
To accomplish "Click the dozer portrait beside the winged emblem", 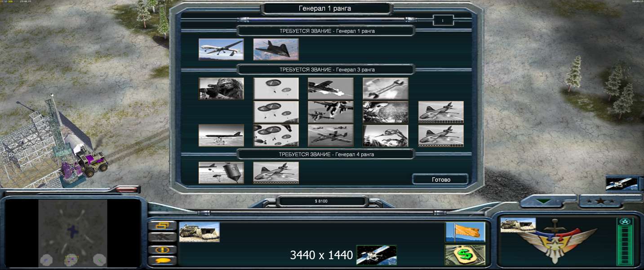I will click(x=518, y=225).
